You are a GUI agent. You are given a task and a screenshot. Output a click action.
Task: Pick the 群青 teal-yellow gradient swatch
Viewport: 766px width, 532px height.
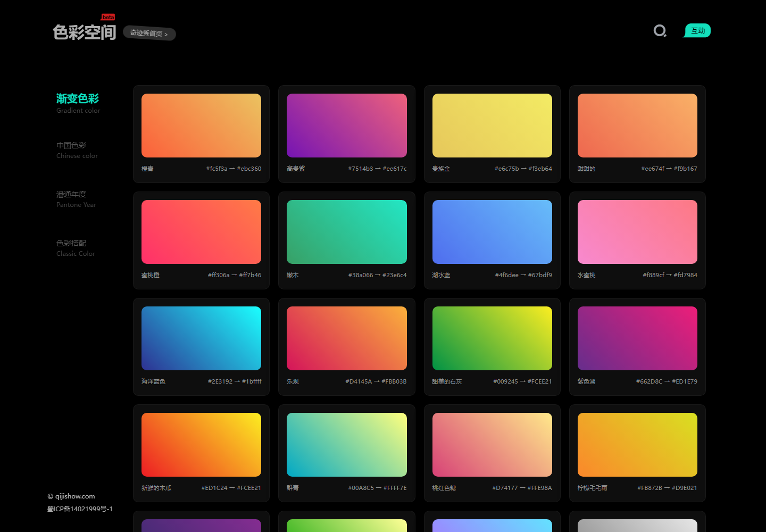click(x=347, y=445)
